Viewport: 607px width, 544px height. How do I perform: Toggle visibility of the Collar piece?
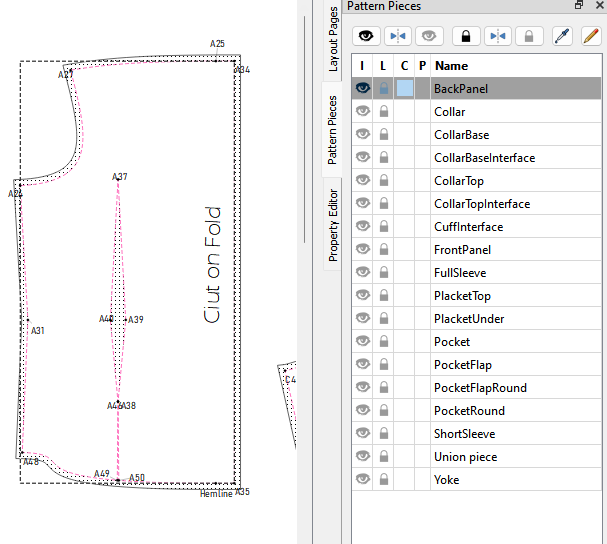coord(363,112)
